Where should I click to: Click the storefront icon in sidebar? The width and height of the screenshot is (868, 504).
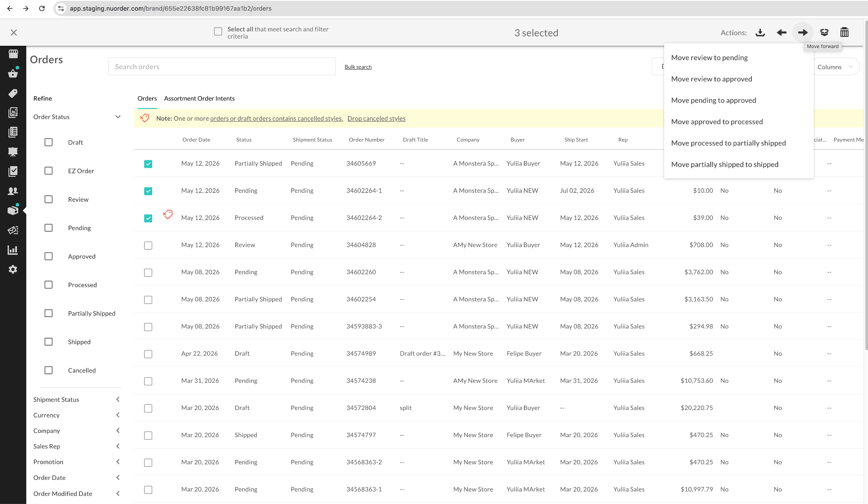pos(13,54)
